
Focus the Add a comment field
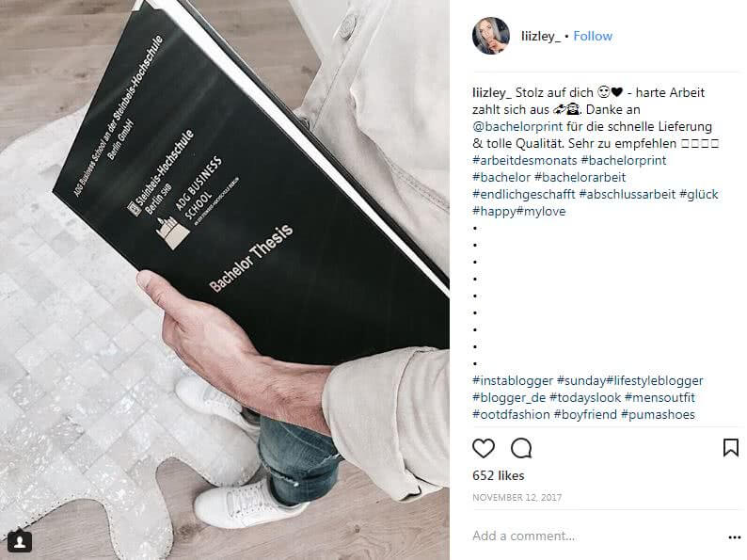click(x=596, y=536)
